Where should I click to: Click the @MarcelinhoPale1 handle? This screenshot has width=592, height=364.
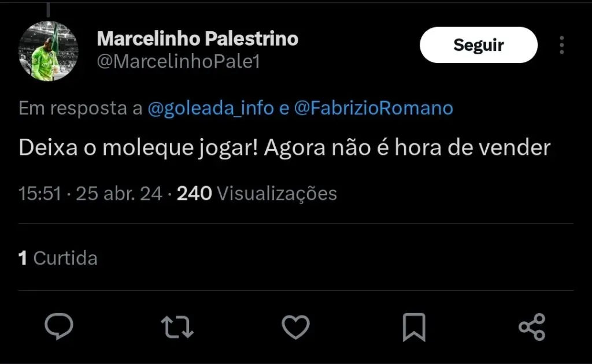point(178,62)
